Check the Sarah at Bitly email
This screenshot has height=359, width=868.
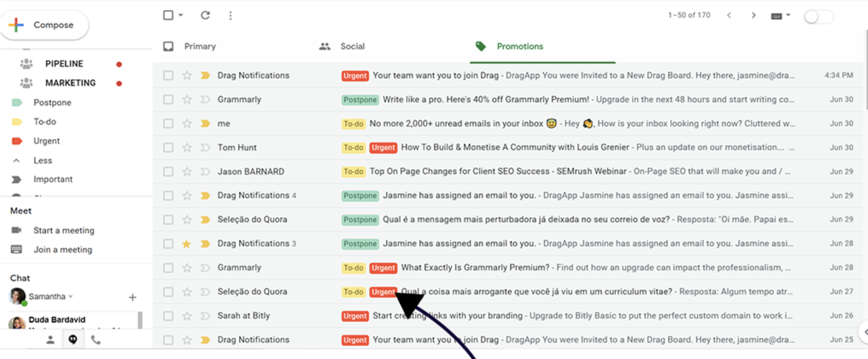click(x=168, y=316)
